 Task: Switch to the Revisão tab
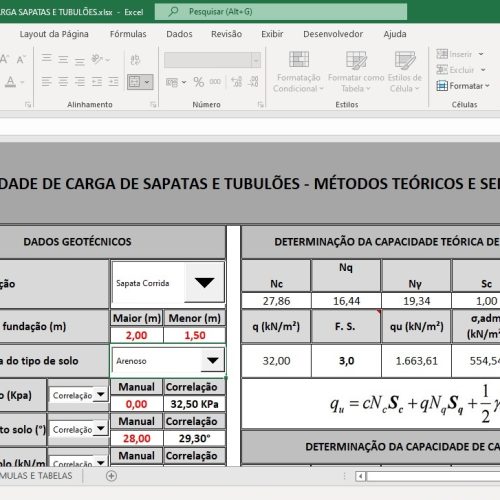226,34
